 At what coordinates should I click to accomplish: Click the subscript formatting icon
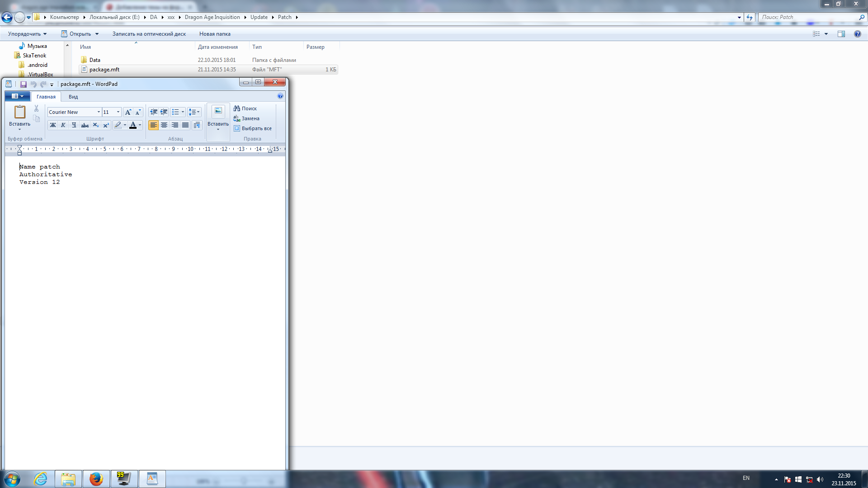click(95, 125)
